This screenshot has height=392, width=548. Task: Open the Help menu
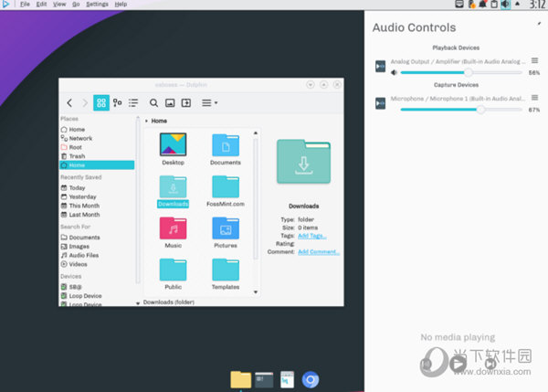click(121, 5)
